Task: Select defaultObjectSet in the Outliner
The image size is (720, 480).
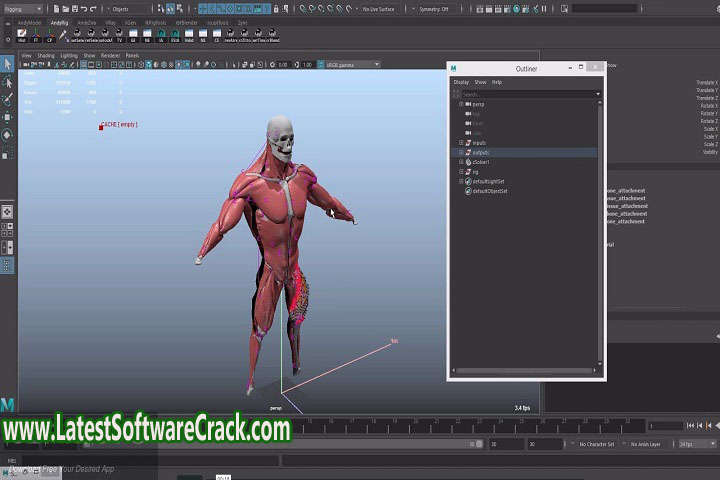Action: [490, 191]
